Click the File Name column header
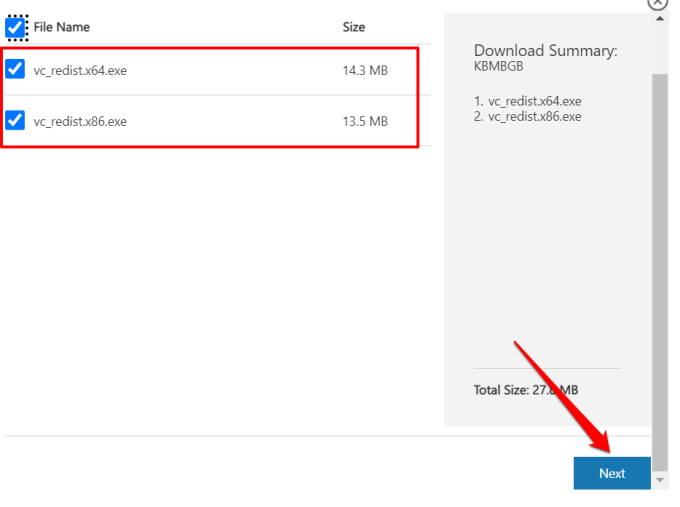The height and width of the screenshot is (507, 680). click(x=62, y=27)
